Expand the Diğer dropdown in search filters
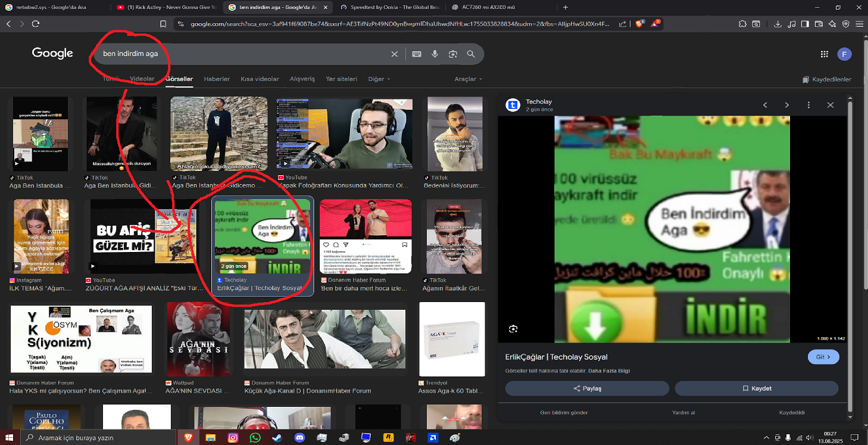The width and height of the screenshot is (868, 445). (379, 79)
